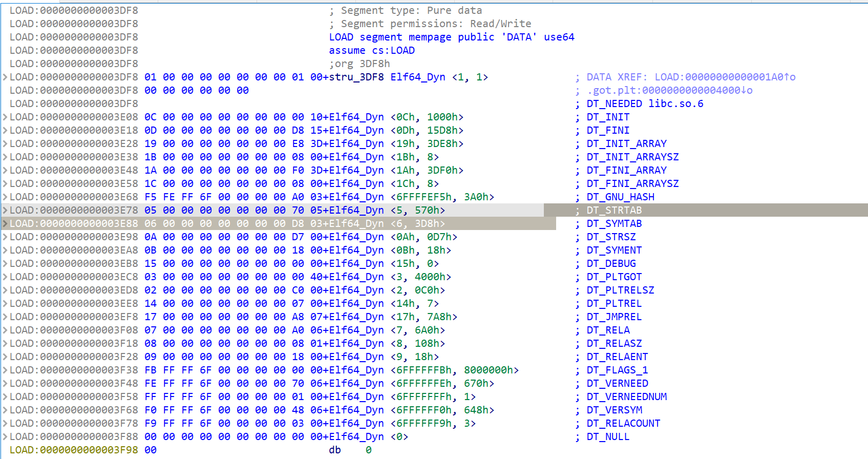Click the value 108h in DT_RELASZ row
Screen dimensions: 868x459
(x=427, y=343)
